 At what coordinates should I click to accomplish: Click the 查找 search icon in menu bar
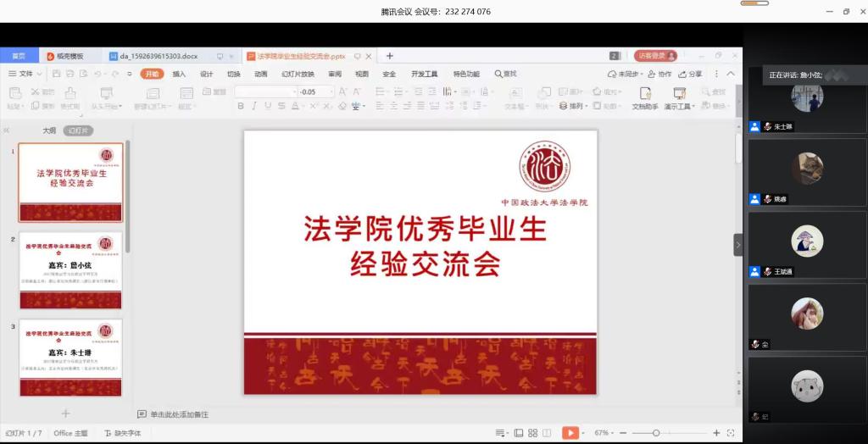coord(505,74)
